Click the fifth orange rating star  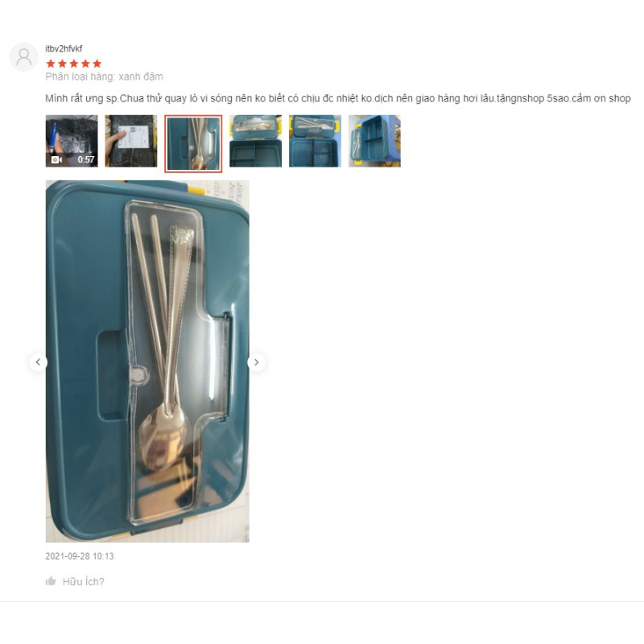coord(97,64)
